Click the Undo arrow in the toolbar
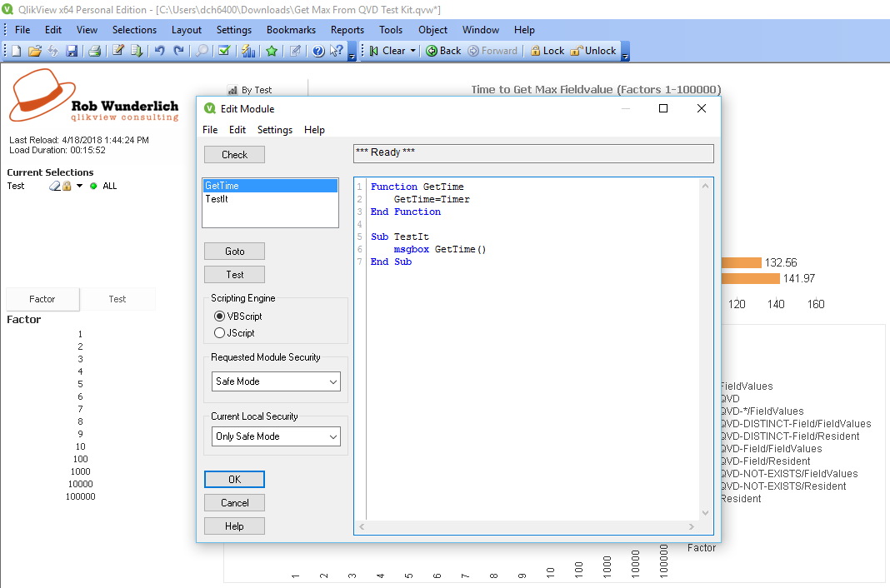890x588 pixels. click(159, 51)
